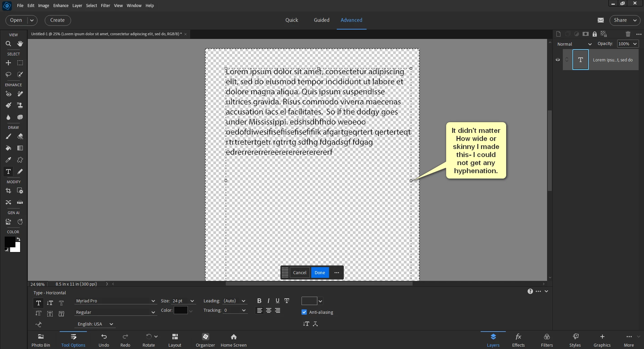The height and width of the screenshot is (349, 644).
Task: Select the Zoom tool
Action: pos(8,44)
